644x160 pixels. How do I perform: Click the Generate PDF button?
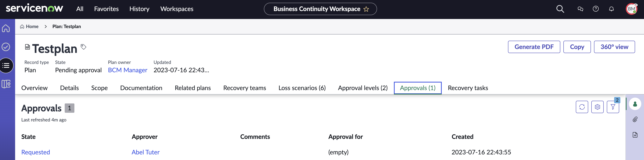tap(534, 47)
